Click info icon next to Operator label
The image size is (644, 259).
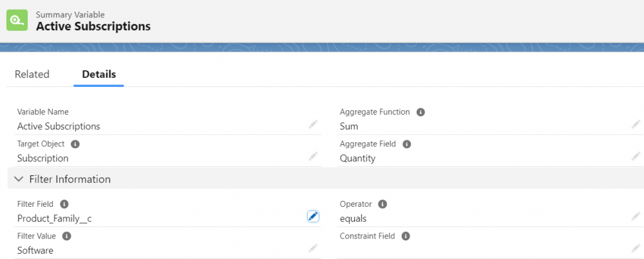tap(382, 204)
